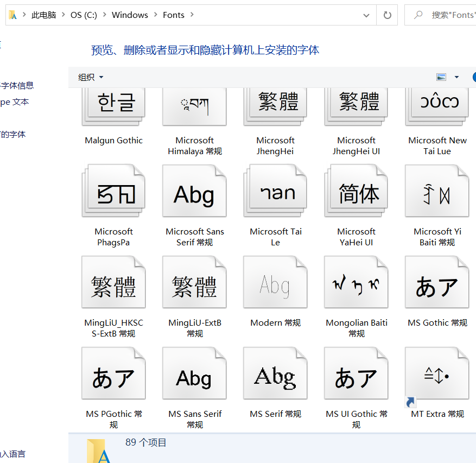Click the folder icon in the address bar
This screenshot has width=476, height=463.
tap(12, 15)
